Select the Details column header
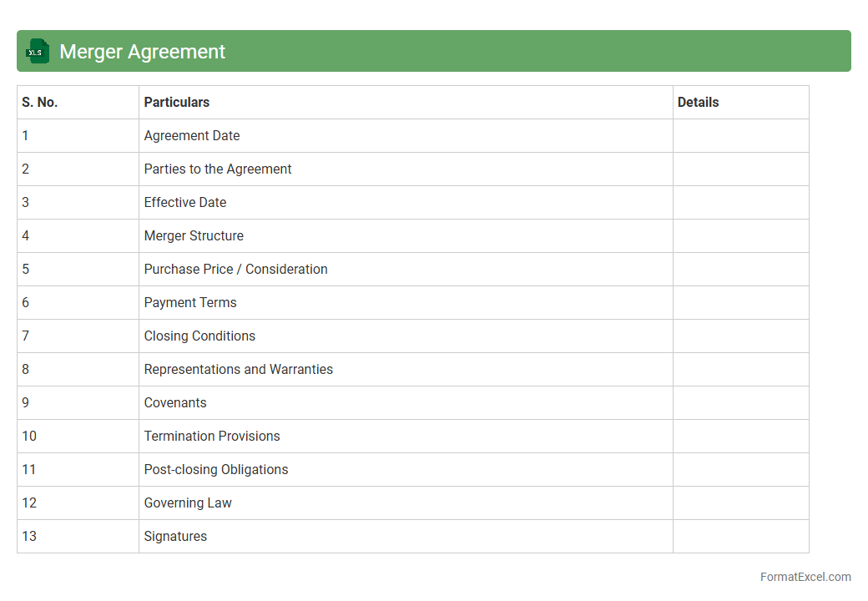Viewport: 868px width, 601px height. 698,102
